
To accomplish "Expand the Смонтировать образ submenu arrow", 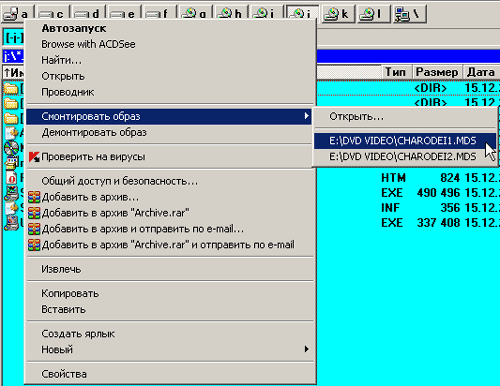I will 306,116.
